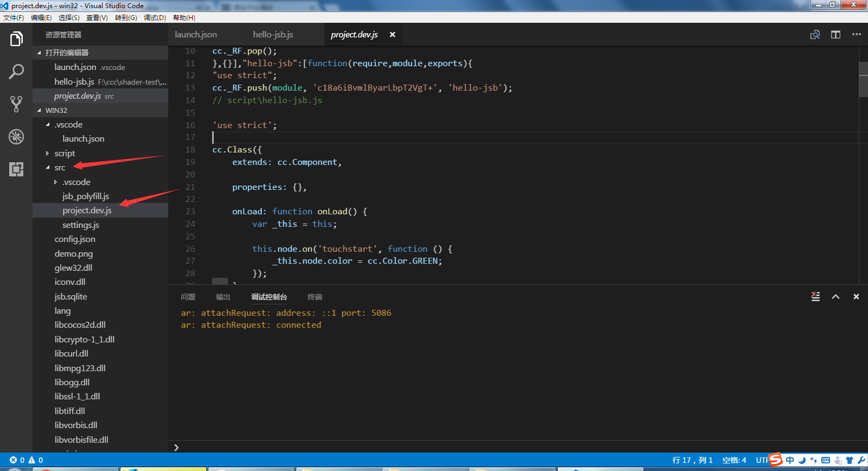Switch to the launch.json editor tab

(x=207, y=35)
